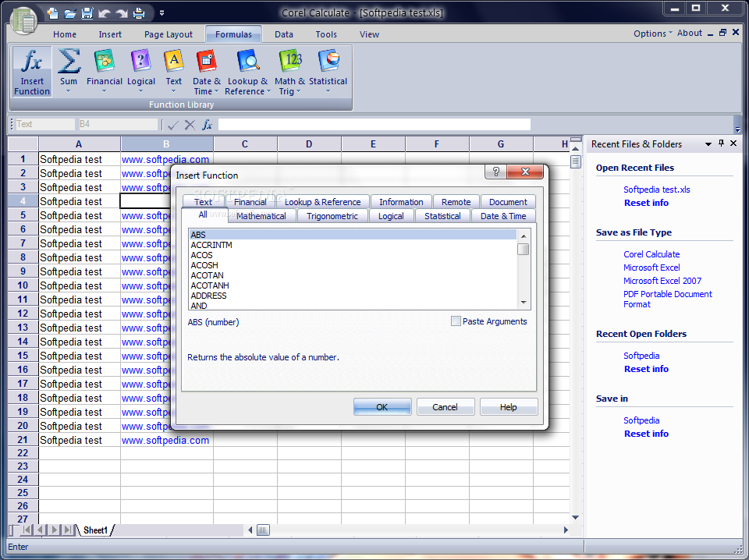
Task: Click the Print quick access icon
Action: coord(139,13)
